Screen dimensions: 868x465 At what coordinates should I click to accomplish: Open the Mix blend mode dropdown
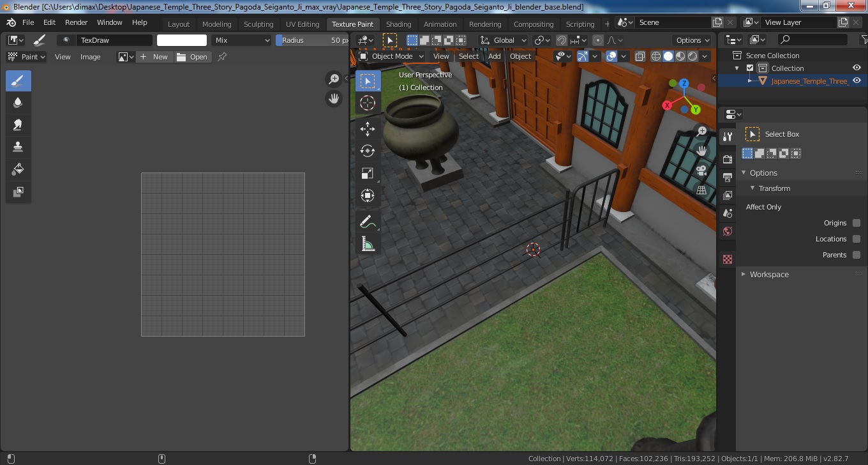coord(242,40)
